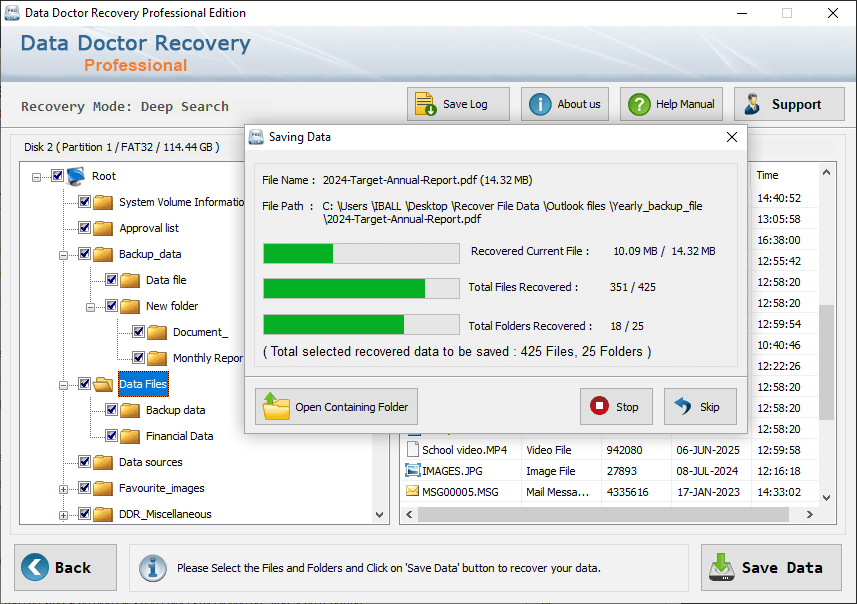
Task: Select the Financial Data tree item
Action: point(179,436)
